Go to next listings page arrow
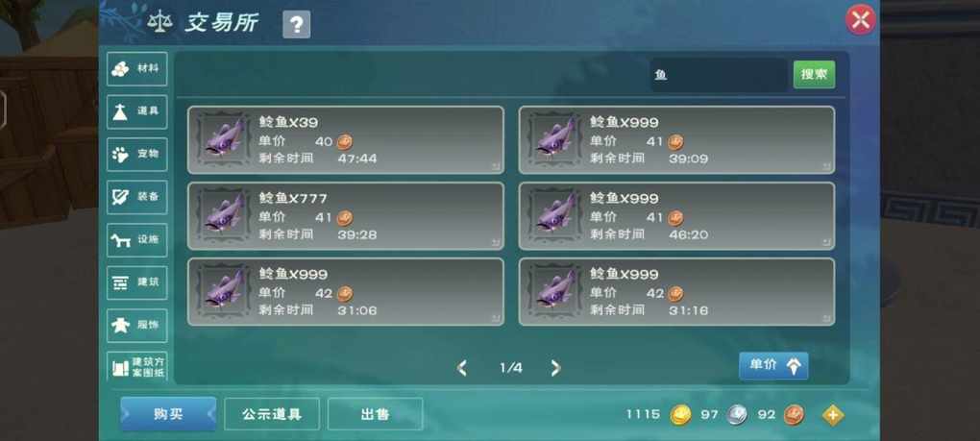This screenshot has height=441, width=980. (x=555, y=368)
